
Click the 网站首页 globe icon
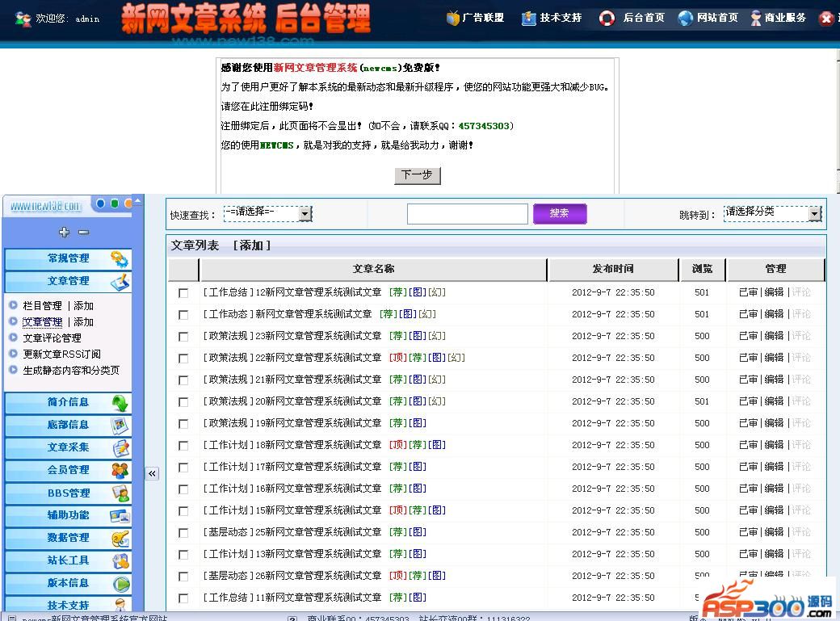coord(686,18)
